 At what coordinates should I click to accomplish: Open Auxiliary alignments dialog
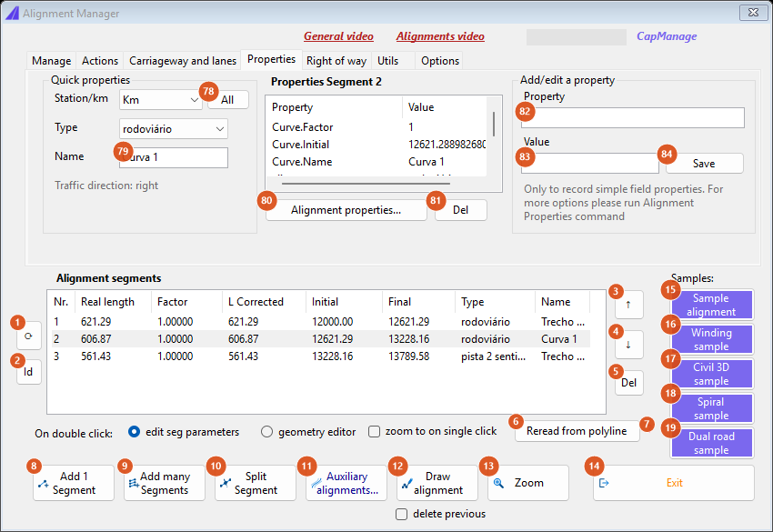[346, 483]
